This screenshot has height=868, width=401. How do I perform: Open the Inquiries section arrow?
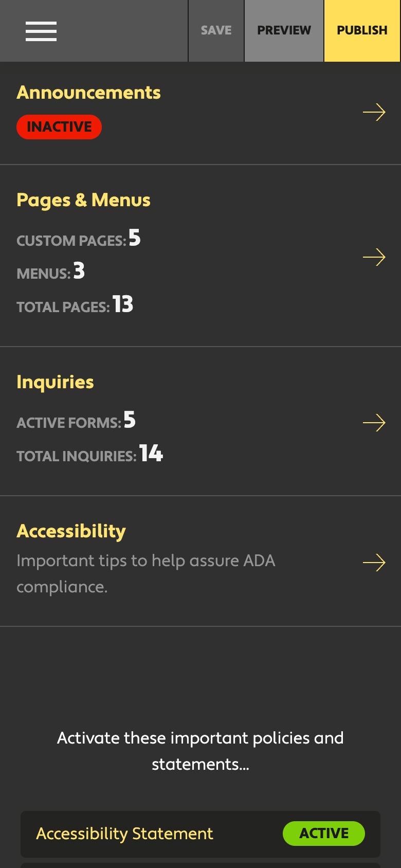tap(375, 423)
